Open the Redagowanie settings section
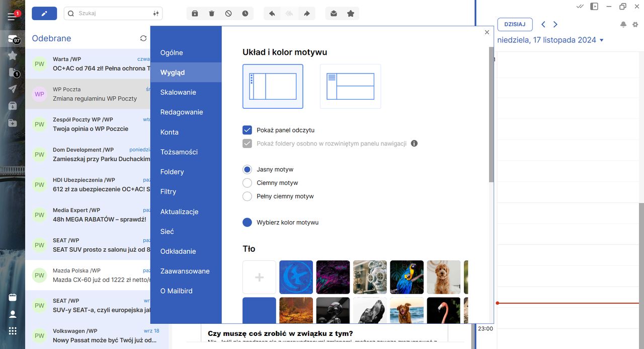The width and height of the screenshot is (644, 349). coord(186,112)
